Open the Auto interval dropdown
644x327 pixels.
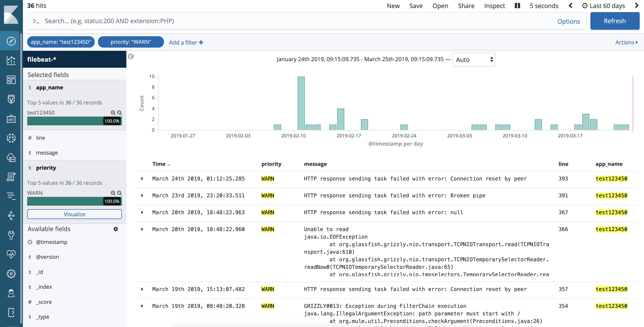click(474, 60)
